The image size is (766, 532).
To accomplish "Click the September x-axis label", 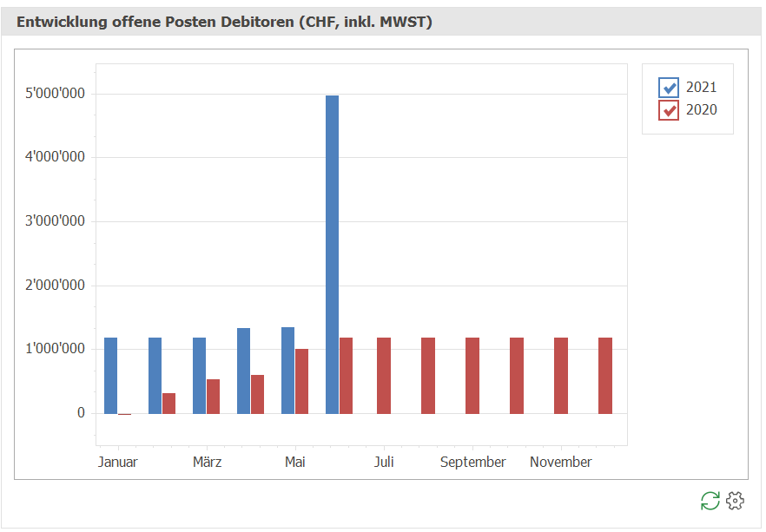I will tap(472, 462).
